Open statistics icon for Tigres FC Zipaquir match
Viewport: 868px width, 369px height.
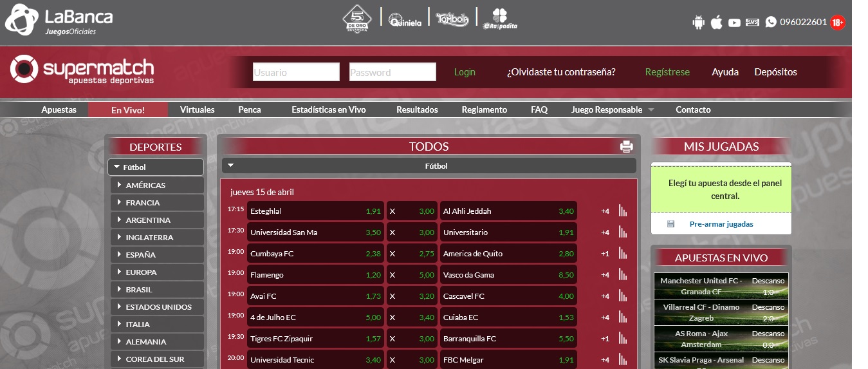(623, 338)
